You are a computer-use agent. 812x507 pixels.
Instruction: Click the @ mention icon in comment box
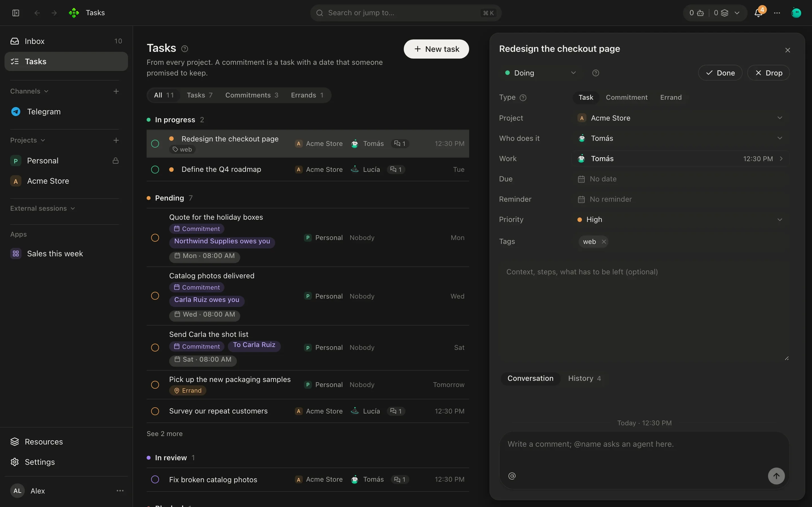[512, 475]
